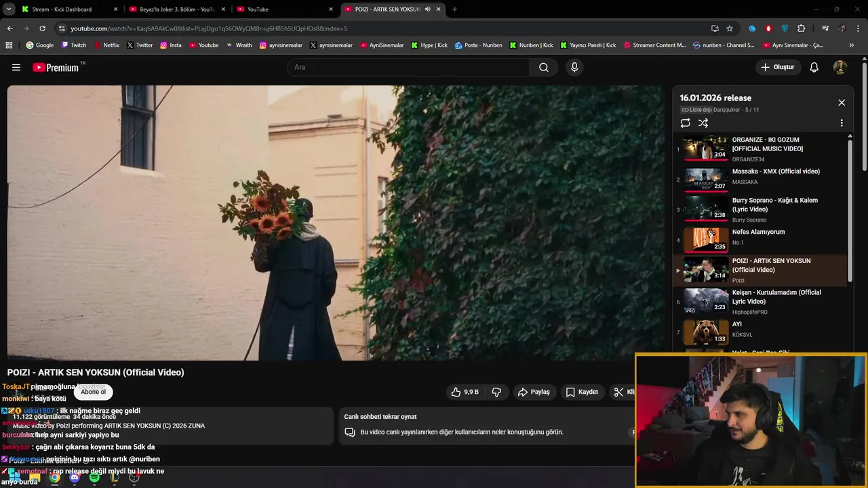Click the Insta bookmark
This screenshot has width=868, height=488.
click(x=170, y=45)
